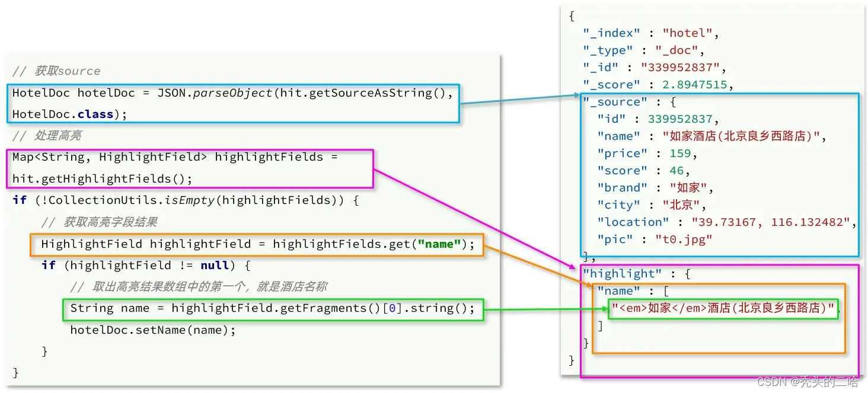Click the '"_score" : 2.8947515' line
868x393 pixels.
coord(658,85)
